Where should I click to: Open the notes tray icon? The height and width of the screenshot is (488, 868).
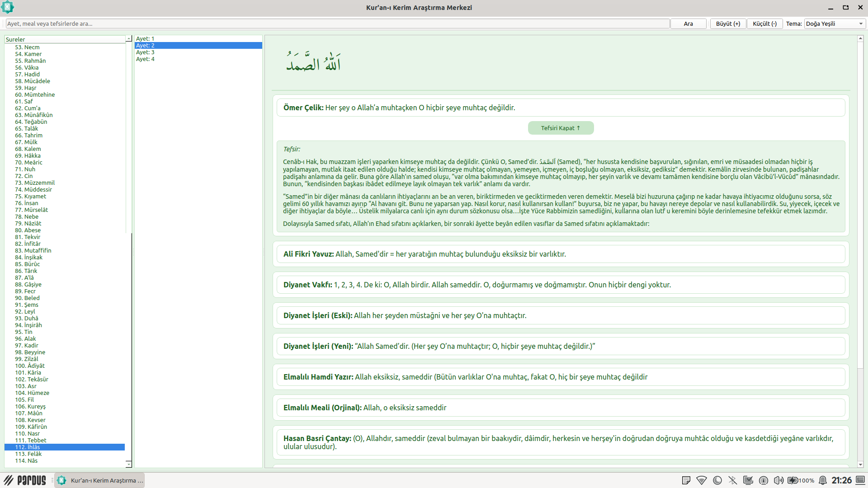(686, 480)
